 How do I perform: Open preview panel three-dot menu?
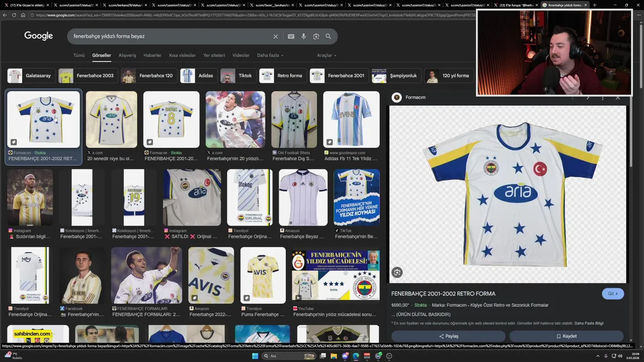click(603, 98)
